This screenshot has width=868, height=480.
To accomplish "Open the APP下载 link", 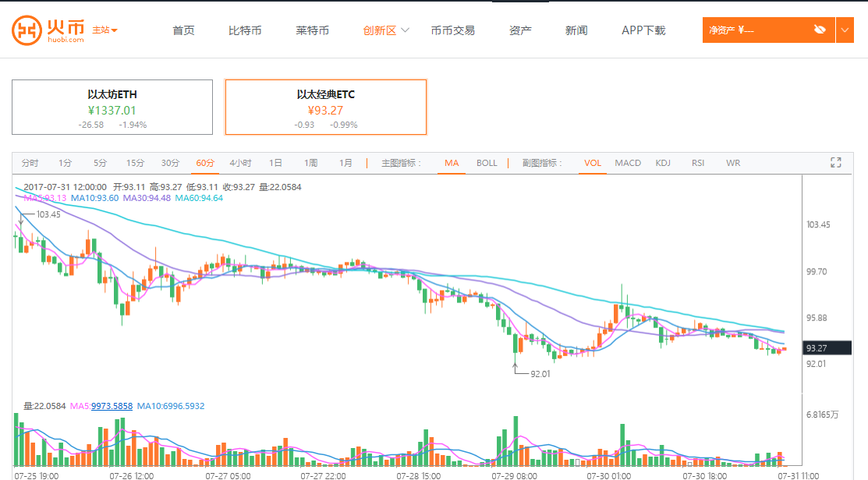I will 643,30.
